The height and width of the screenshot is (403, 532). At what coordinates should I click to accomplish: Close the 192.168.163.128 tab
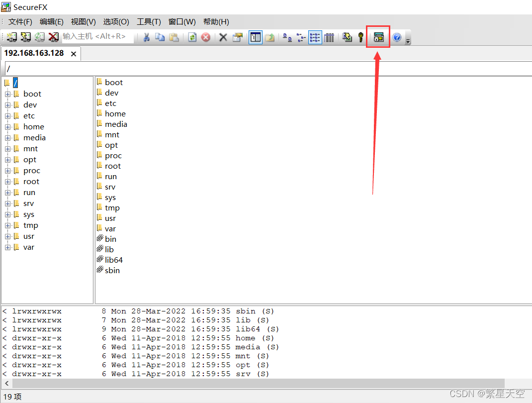(73, 54)
